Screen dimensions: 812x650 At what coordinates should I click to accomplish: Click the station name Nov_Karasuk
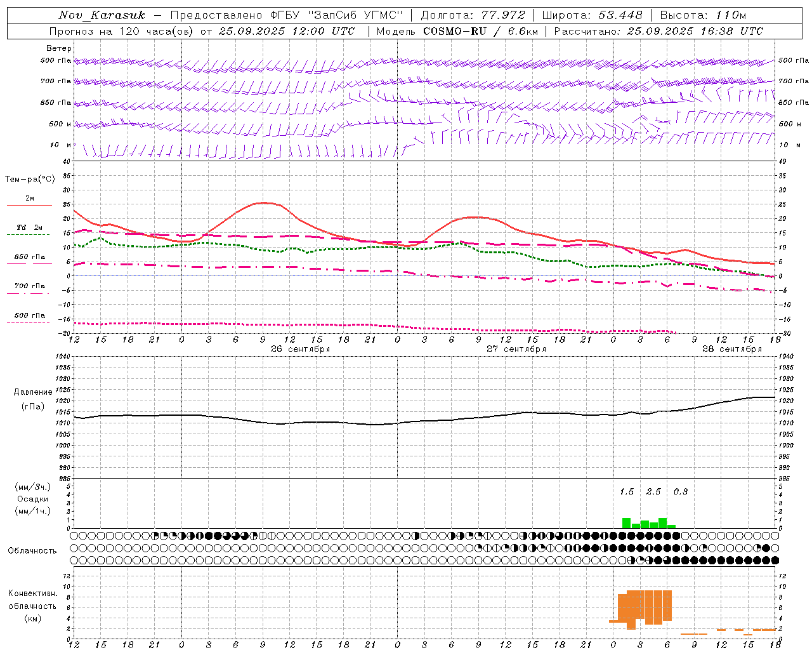pyautogui.click(x=101, y=15)
